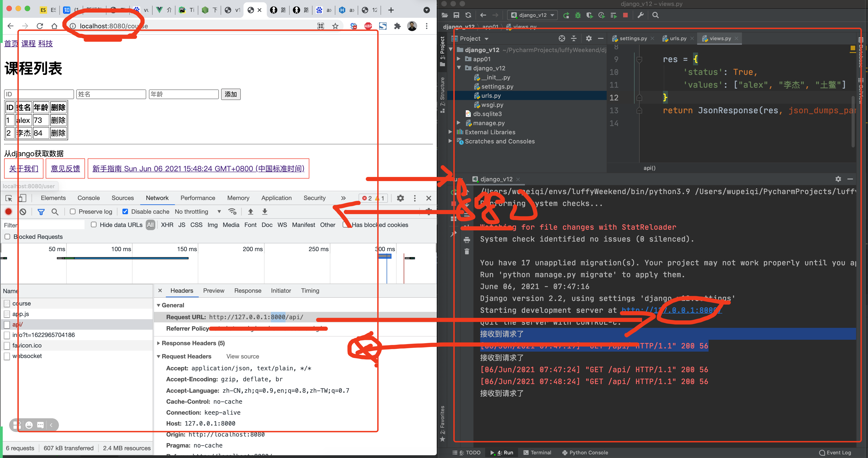Reload the browser page

40,26
